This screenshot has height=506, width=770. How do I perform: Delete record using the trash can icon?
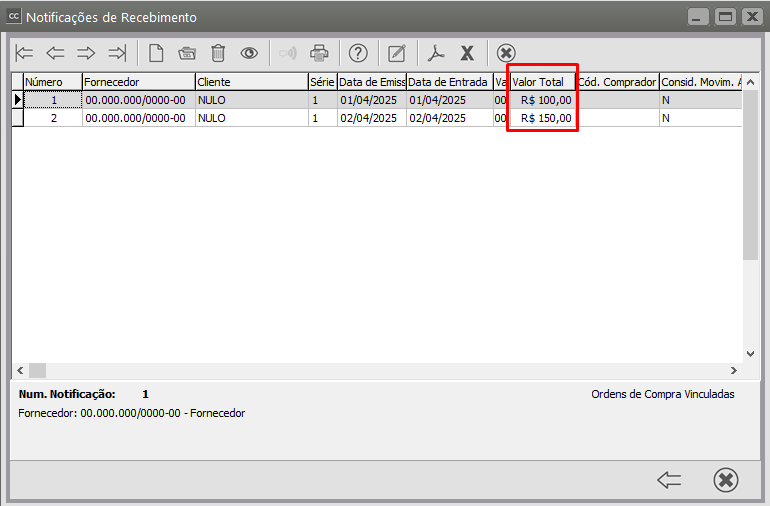(x=218, y=53)
